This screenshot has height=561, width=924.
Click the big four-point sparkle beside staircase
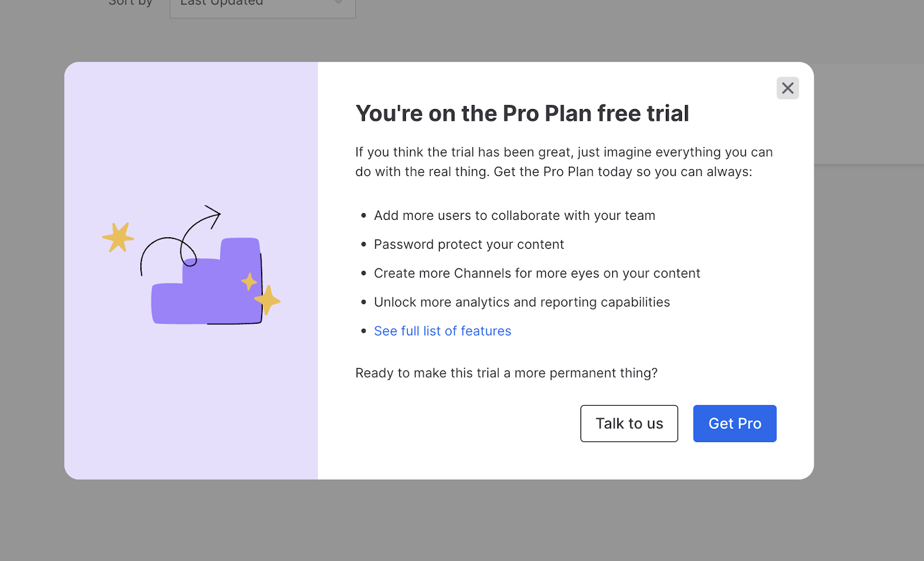(267, 300)
